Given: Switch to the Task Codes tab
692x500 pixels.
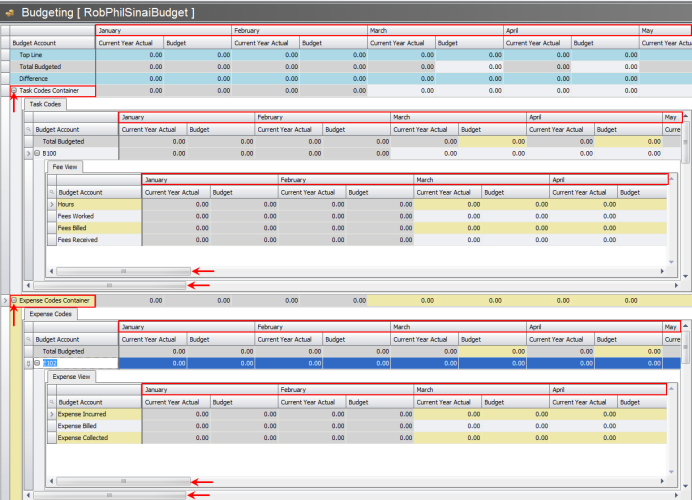Looking at the screenshot, I should [45, 104].
